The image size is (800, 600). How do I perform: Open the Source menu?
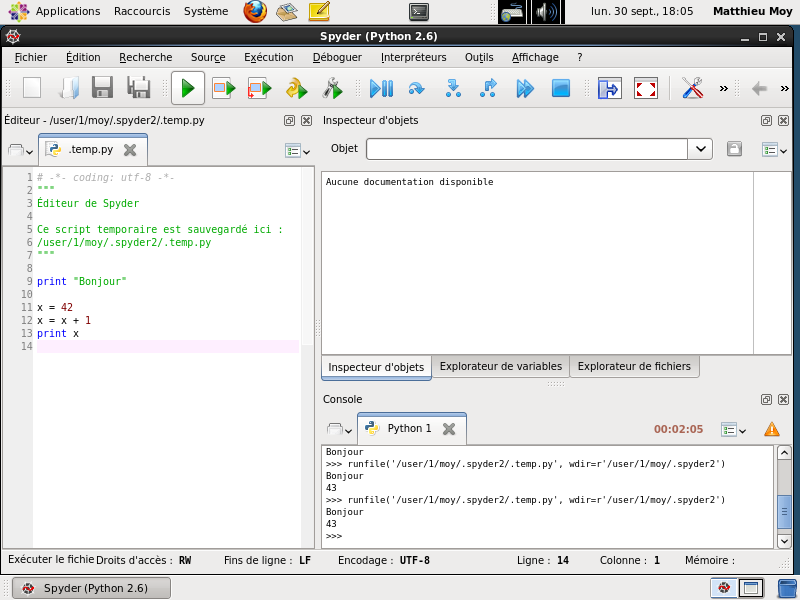pyautogui.click(x=208, y=57)
